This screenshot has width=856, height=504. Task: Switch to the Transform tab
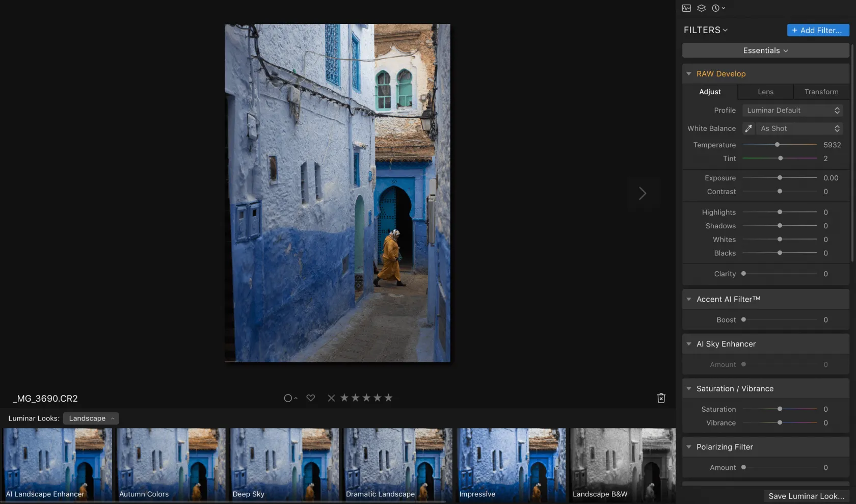coord(821,92)
